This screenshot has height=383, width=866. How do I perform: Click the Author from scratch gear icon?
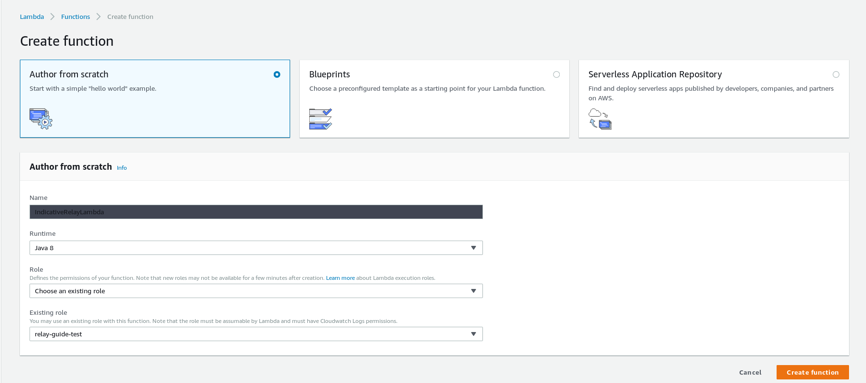tap(41, 119)
